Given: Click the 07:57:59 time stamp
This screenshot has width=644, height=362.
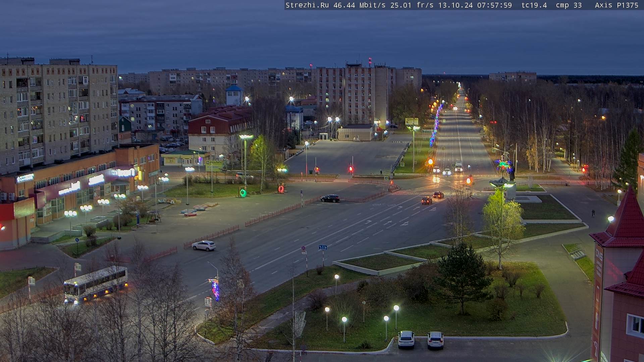Looking at the screenshot, I should pyautogui.click(x=494, y=5).
